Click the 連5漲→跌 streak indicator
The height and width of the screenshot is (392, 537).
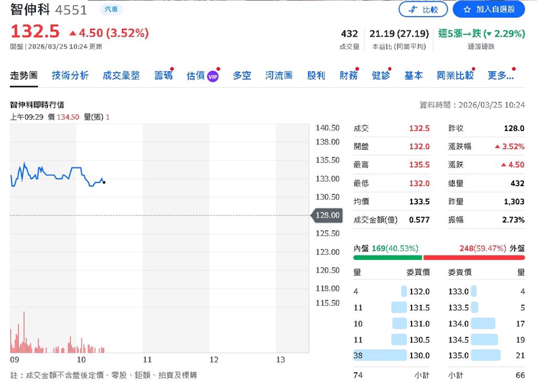click(x=483, y=34)
